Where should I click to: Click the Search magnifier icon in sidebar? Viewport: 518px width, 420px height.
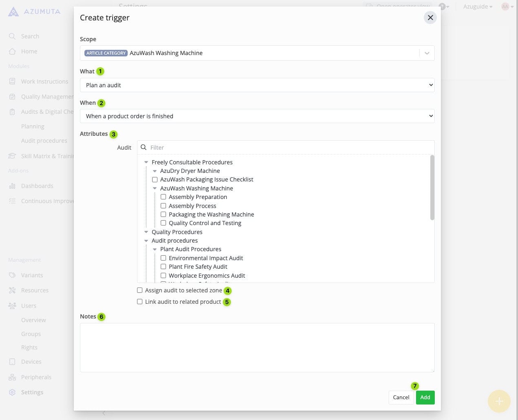[12, 36]
